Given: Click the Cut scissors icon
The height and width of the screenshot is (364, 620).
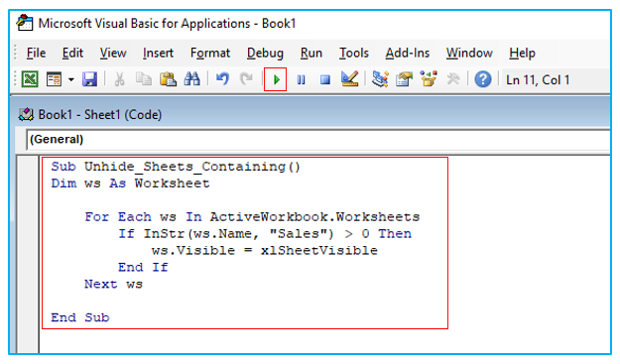Looking at the screenshot, I should click(x=119, y=79).
